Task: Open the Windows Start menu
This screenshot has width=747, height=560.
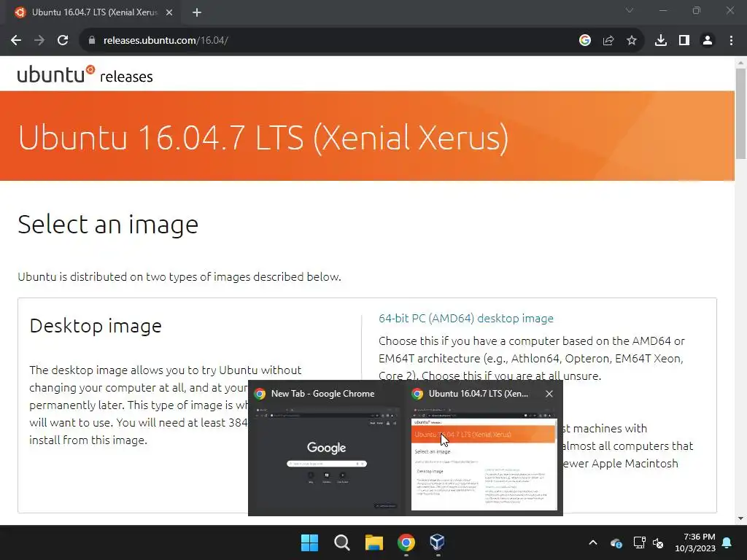Action: coord(309,542)
